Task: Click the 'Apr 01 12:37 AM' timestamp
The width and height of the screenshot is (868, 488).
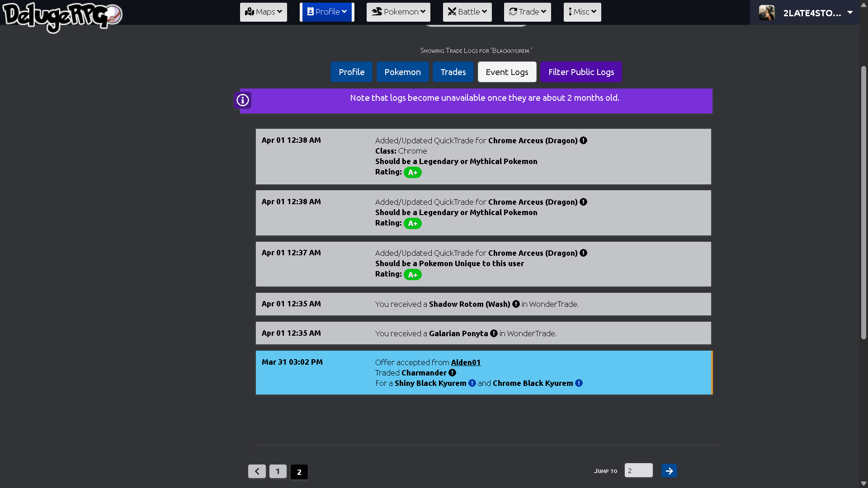Action: point(291,253)
